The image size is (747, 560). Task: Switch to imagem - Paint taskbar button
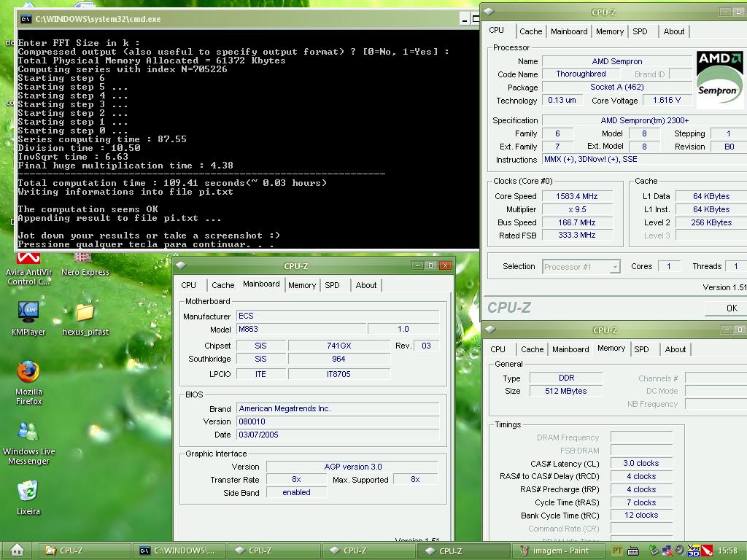coord(558,551)
